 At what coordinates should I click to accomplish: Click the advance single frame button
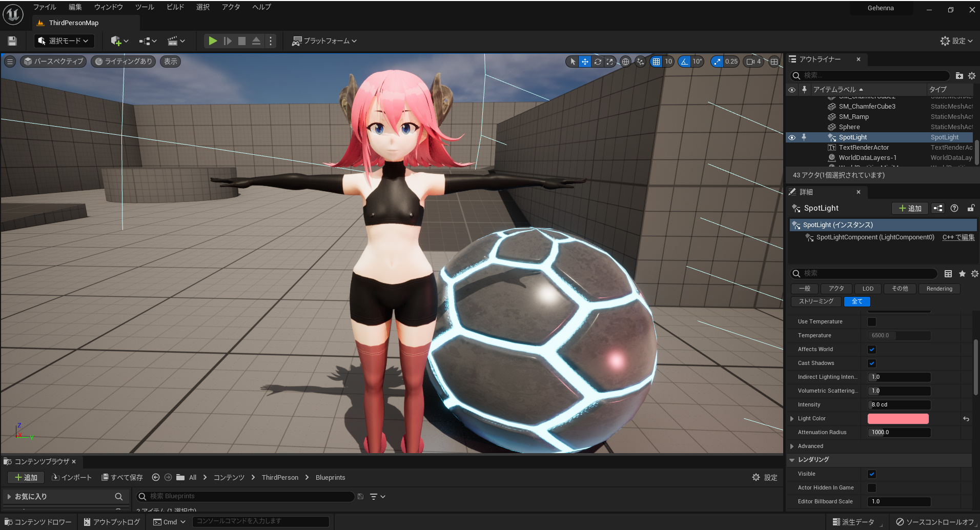(x=228, y=41)
